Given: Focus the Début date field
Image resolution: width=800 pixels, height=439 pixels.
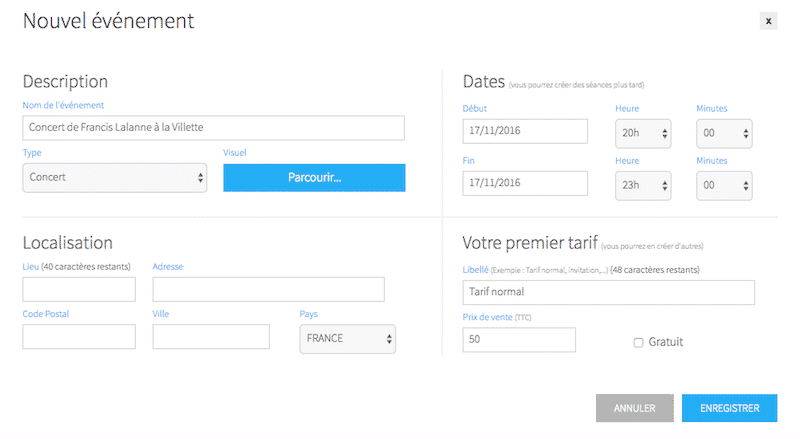Looking at the screenshot, I should pyautogui.click(x=525, y=132).
